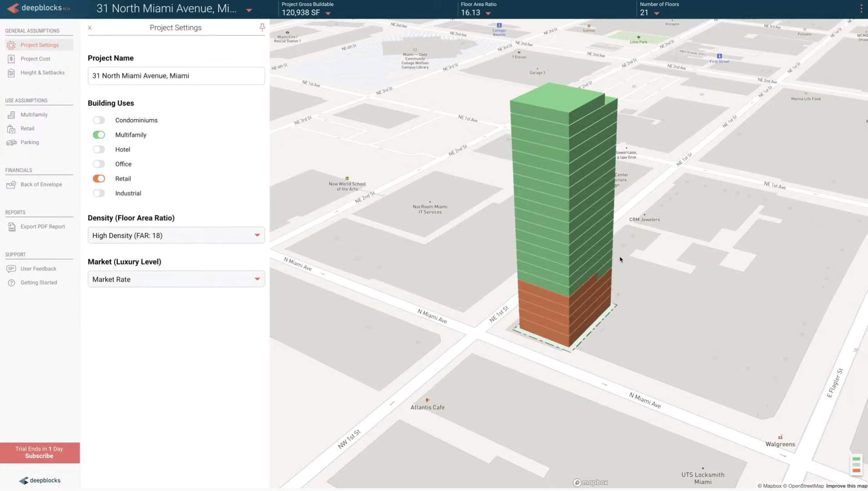This screenshot has width=868, height=491.
Task: Enable the Office toggle
Action: click(99, 164)
